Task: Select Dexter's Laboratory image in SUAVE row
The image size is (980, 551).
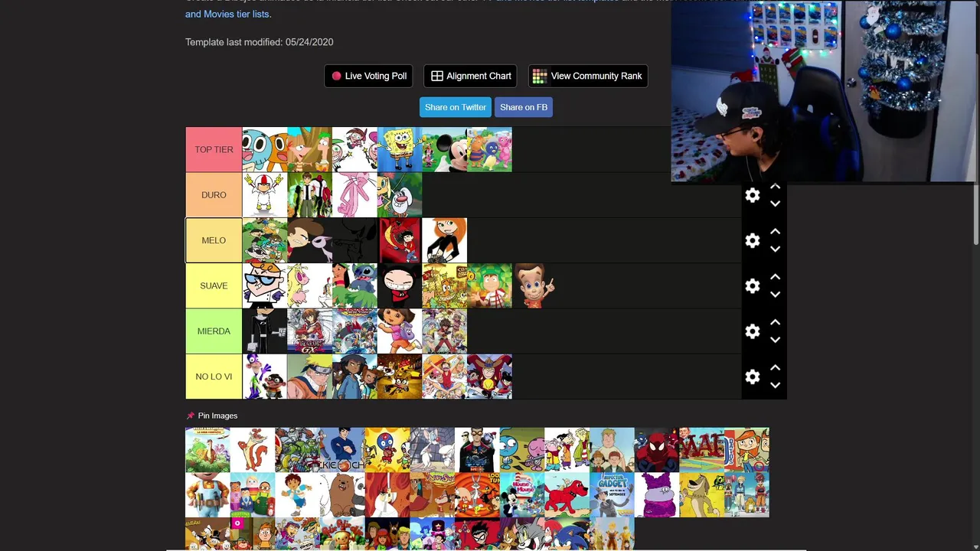Action: pos(265,285)
